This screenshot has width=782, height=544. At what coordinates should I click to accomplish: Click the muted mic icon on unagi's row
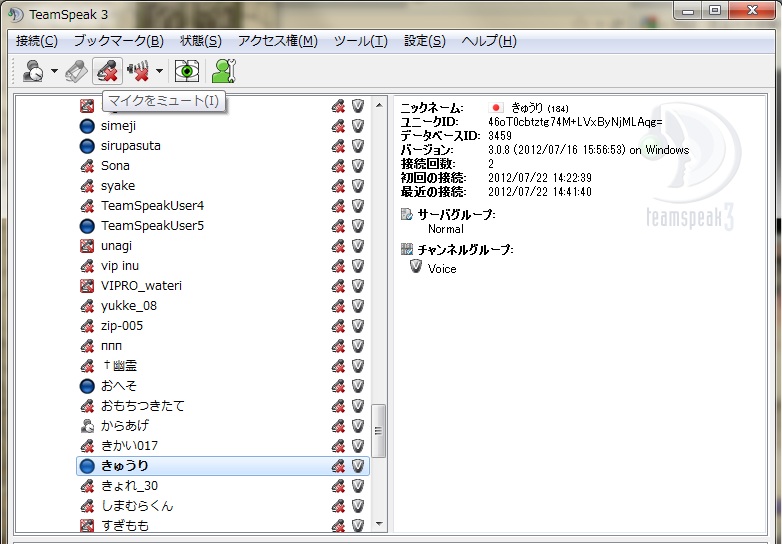pos(339,245)
